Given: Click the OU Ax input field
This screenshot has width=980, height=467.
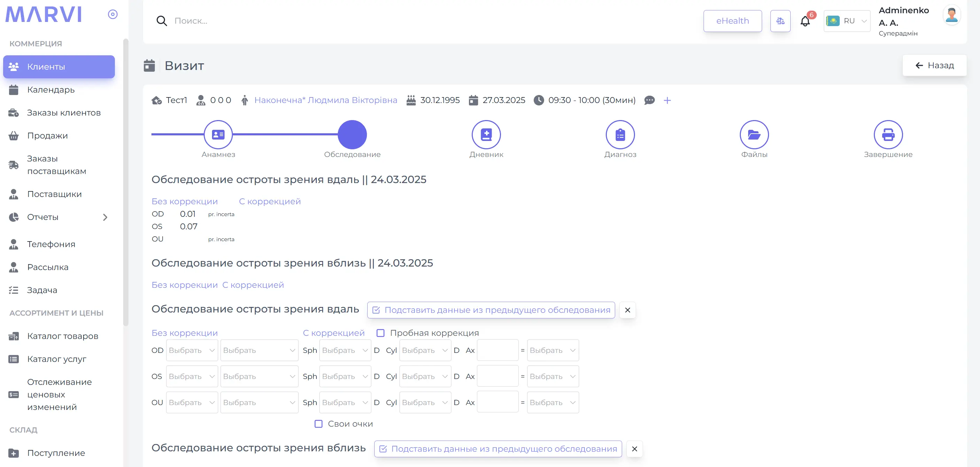Looking at the screenshot, I should (497, 402).
